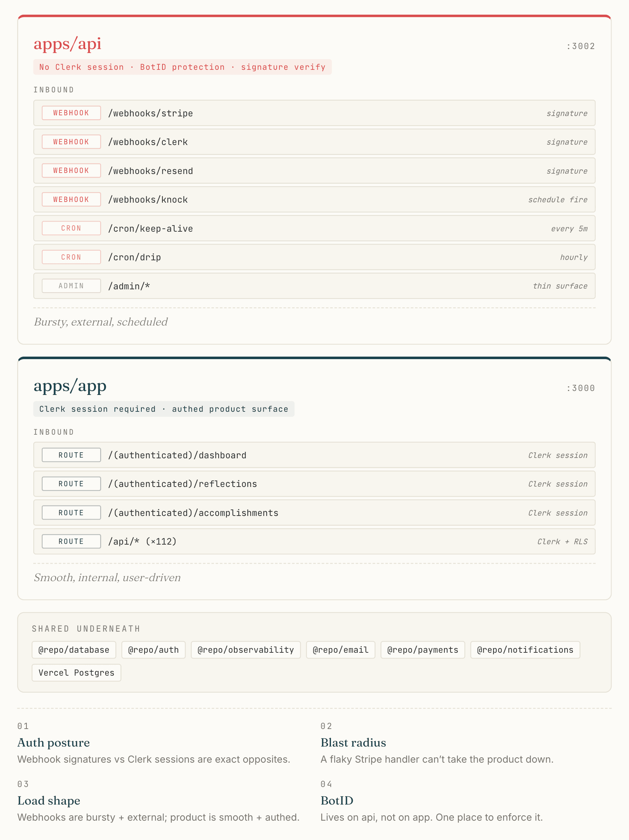Click the WEBHOOK tag beside /webhooks/clerk
Screen dimensions: 629x840
click(x=71, y=142)
